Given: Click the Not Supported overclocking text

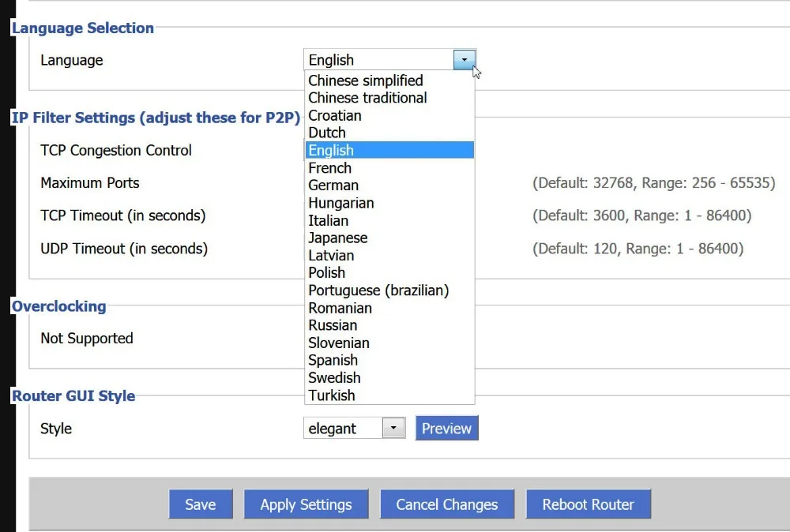Looking at the screenshot, I should pos(87,339).
